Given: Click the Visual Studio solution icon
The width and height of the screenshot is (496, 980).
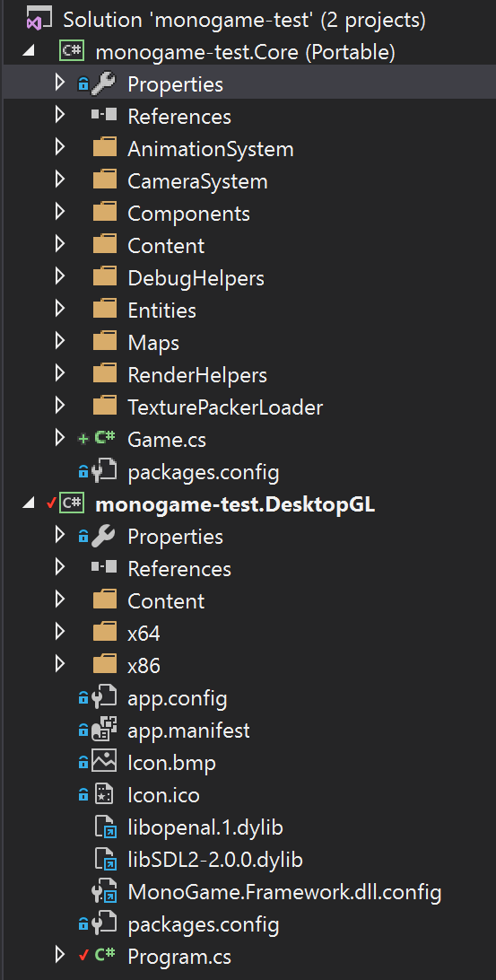Looking at the screenshot, I should [x=38, y=20].
